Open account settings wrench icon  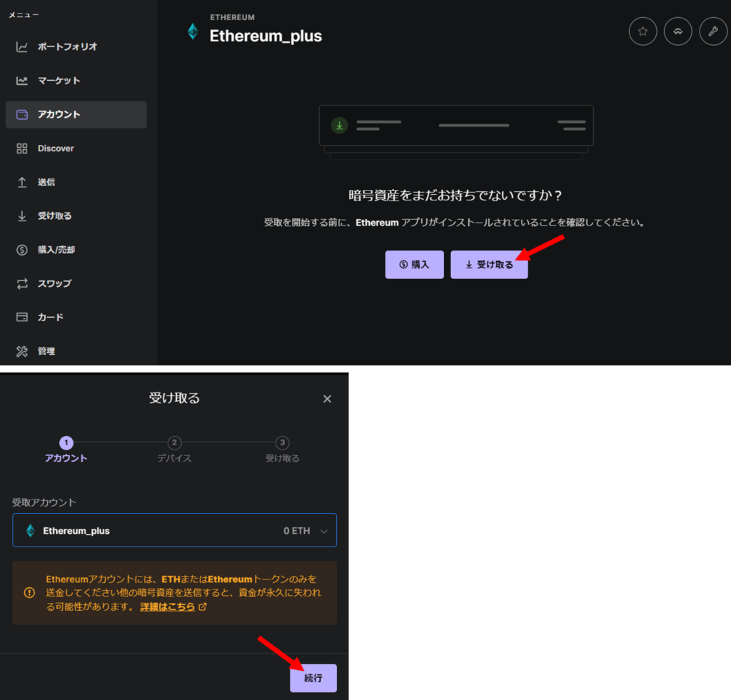click(713, 31)
